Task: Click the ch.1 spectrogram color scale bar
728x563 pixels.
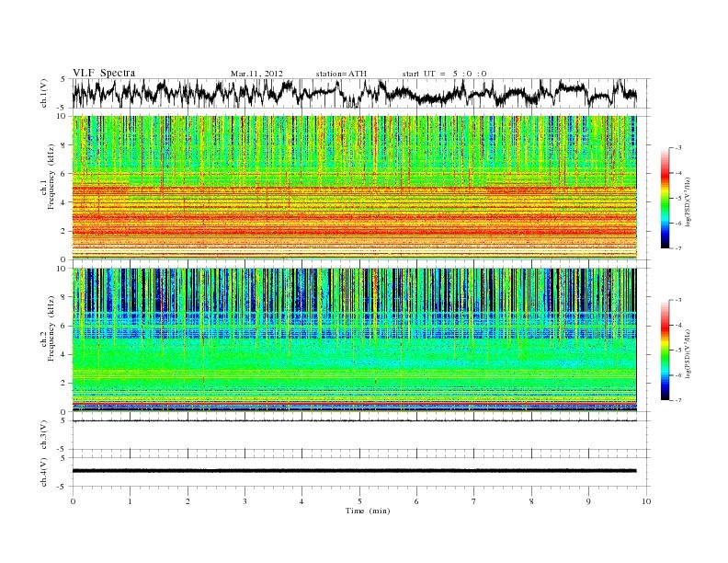Action: coord(665,198)
